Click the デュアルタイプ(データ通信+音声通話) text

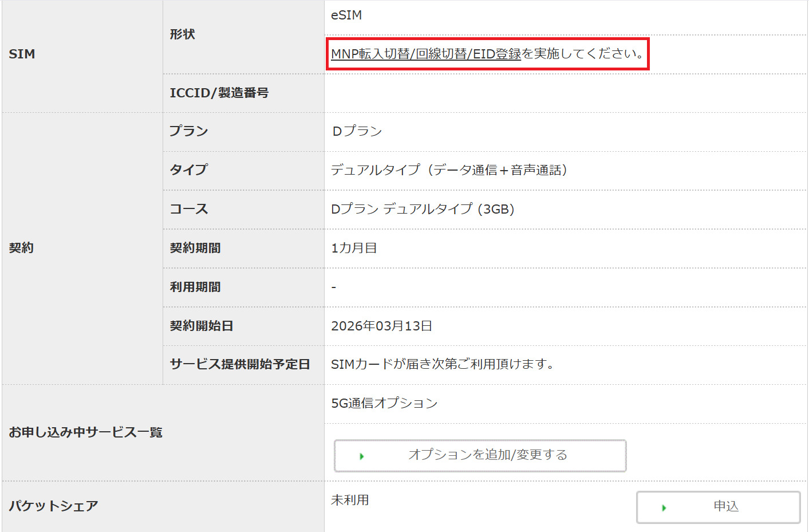449,170
